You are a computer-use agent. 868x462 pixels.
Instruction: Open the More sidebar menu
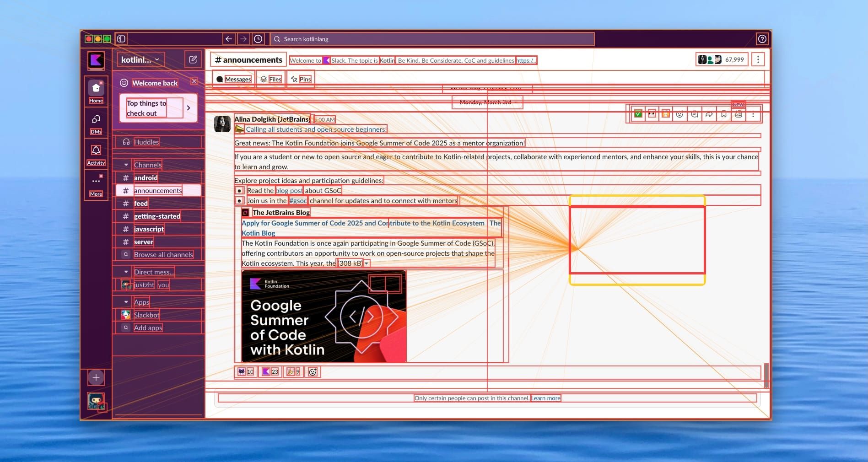96,184
